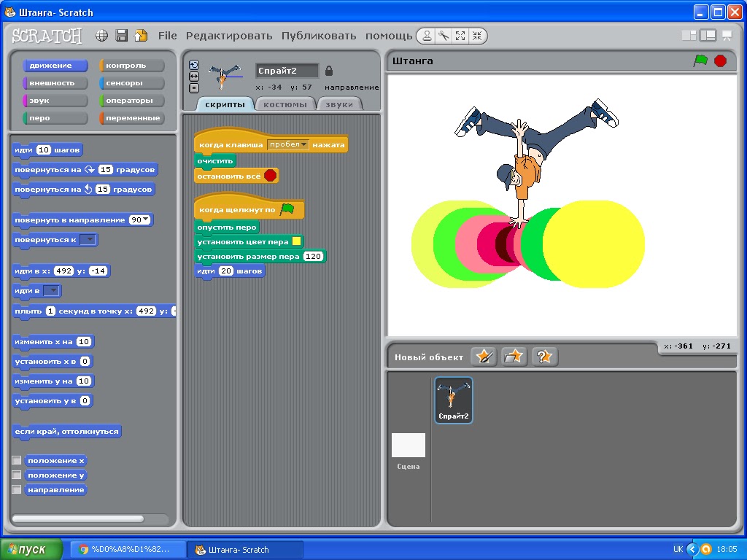747x560 pixels.
Task: Open target dropdown in повернуться к block
Action: pos(88,239)
